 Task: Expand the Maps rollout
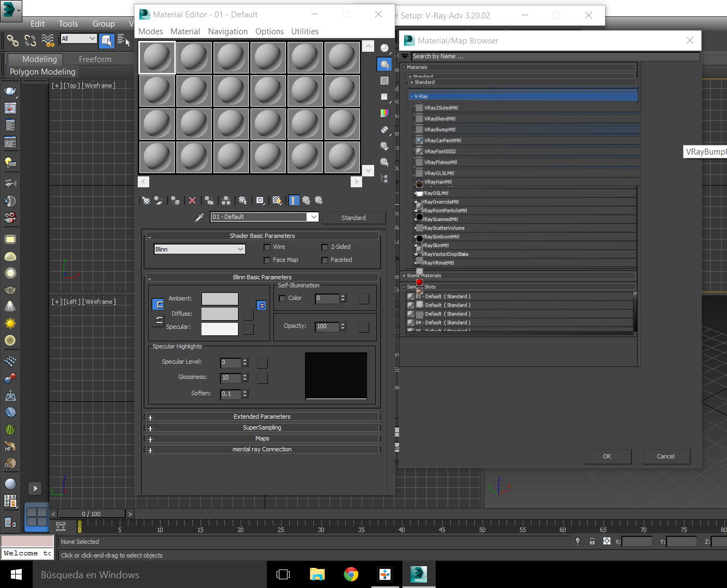[262, 438]
